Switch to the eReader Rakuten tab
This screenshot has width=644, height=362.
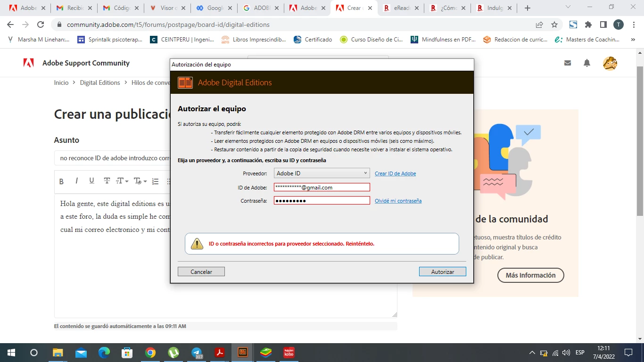[x=401, y=8]
